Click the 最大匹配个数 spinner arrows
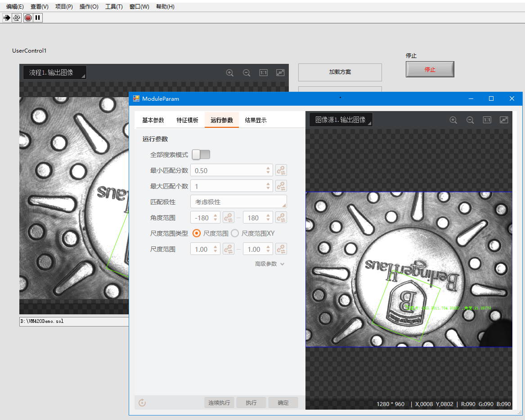525x420 pixels. (268, 186)
